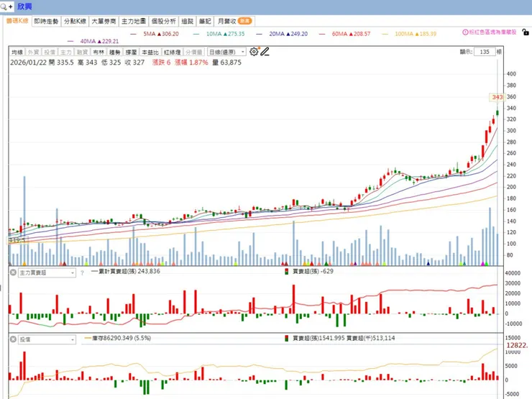Switch to the 即時走勢 tab
The width and height of the screenshot is (532, 399).
click(46, 22)
